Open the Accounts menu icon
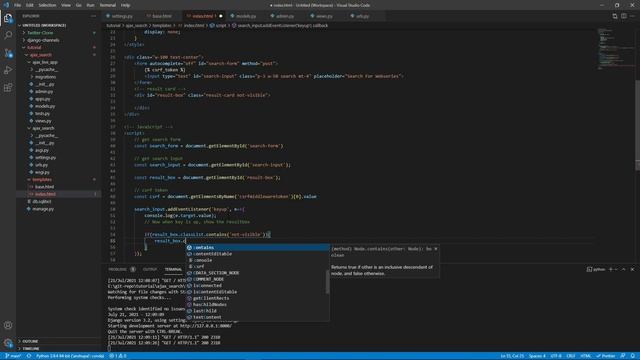Screen dimensions: 640x360 tap(8, 325)
